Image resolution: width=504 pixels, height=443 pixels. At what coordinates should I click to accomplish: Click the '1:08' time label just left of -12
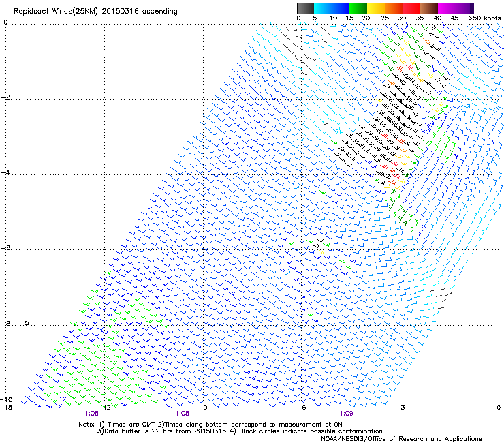pyautogui.click(x=92, y=414)
